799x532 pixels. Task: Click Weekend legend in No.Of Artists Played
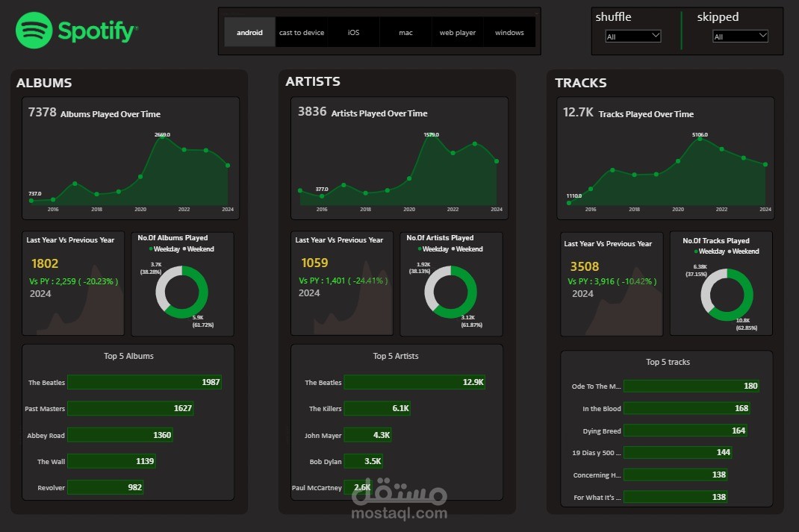(467, 249)
